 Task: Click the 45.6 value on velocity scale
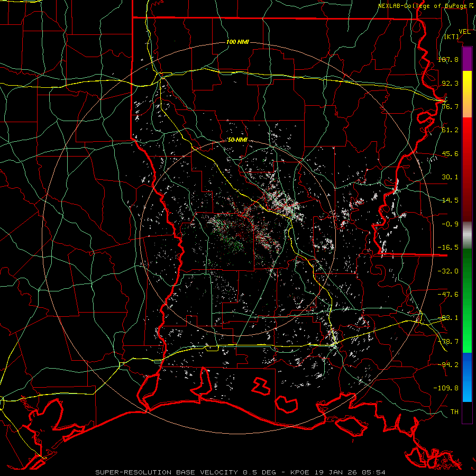[450, 153]
